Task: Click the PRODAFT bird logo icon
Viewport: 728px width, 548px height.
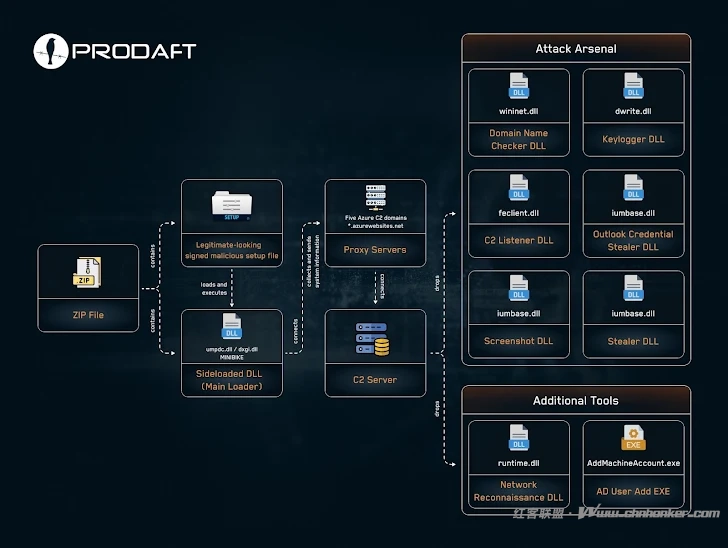Action: point(50,51)
